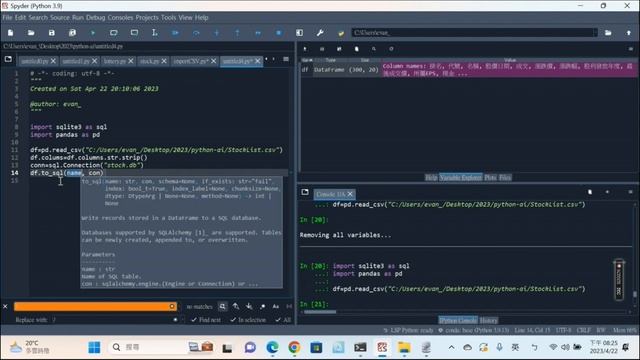Click Replace In selection button
640x360 pixels.
[248, 320]
